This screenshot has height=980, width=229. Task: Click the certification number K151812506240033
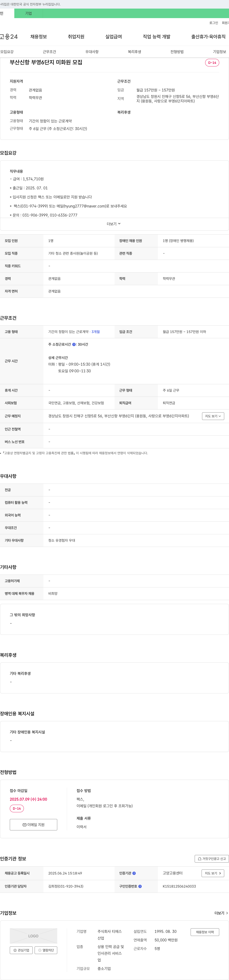[179, 886]
